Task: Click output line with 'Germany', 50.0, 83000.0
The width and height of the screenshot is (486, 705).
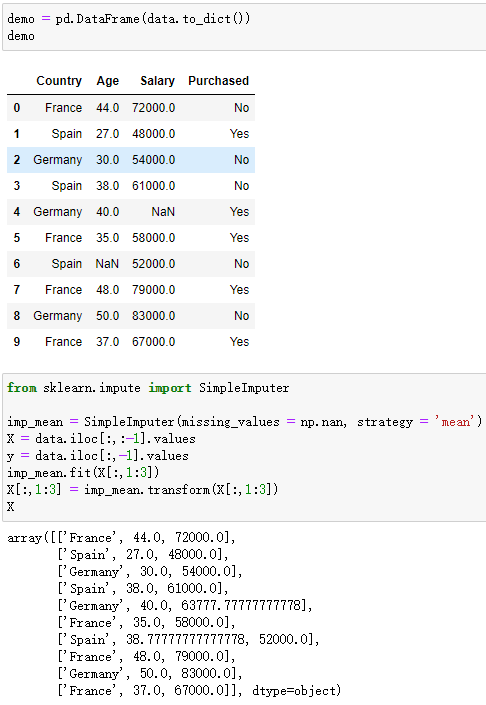Action: click(x=150, y=674)
